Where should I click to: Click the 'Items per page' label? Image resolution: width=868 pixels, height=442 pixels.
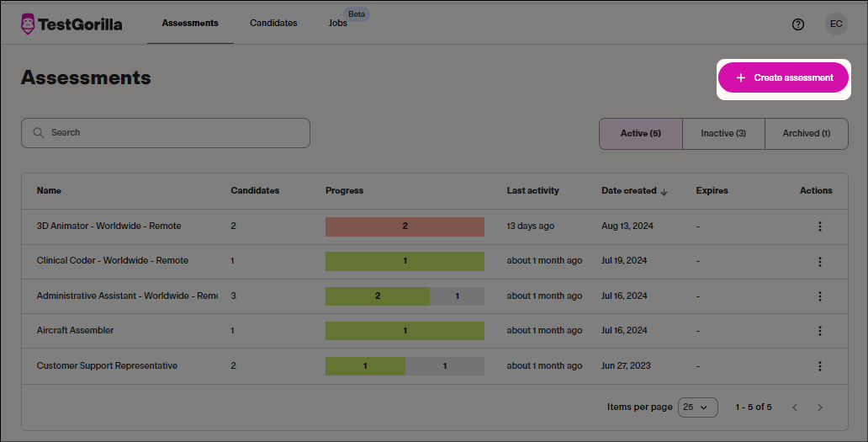639,407
